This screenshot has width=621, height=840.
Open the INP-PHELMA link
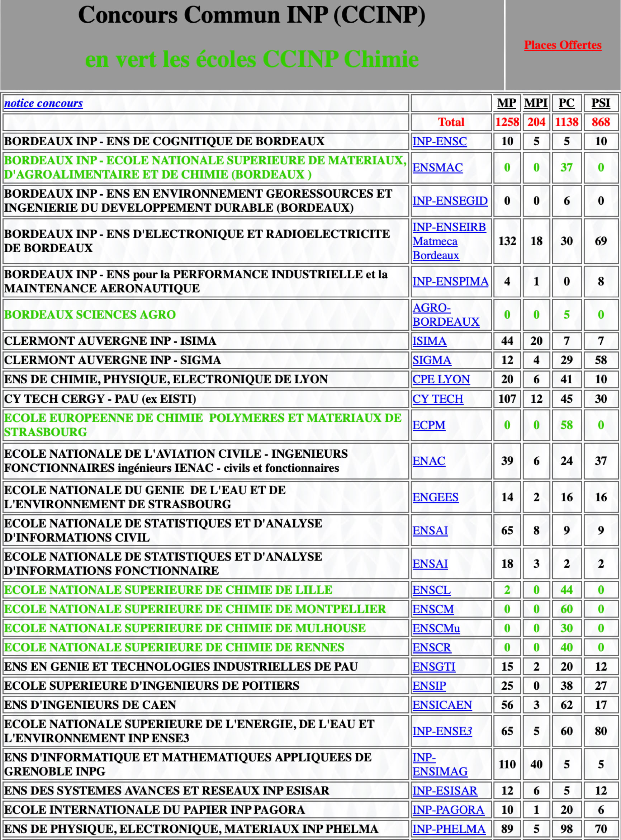pyautogui.click(x=449, y=829)
